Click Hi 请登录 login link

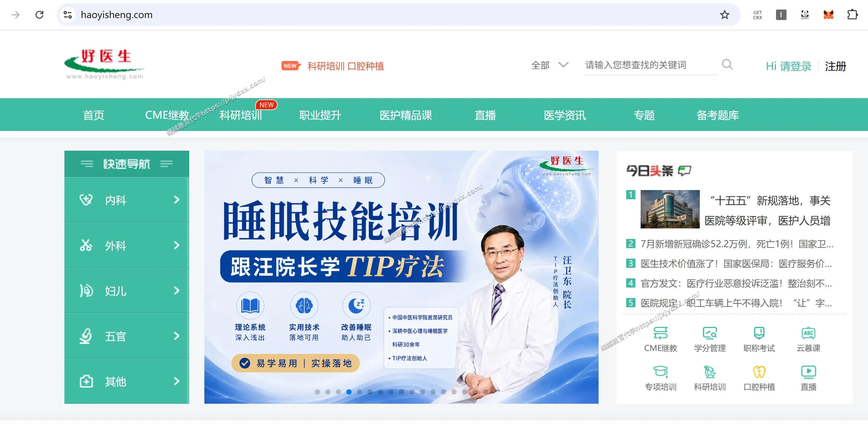788,66
